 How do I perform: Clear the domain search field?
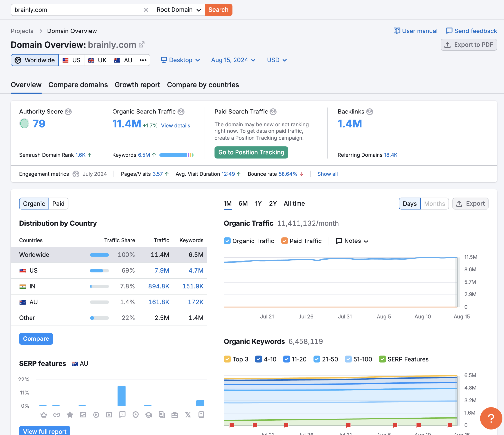click(x=146, y=10)
